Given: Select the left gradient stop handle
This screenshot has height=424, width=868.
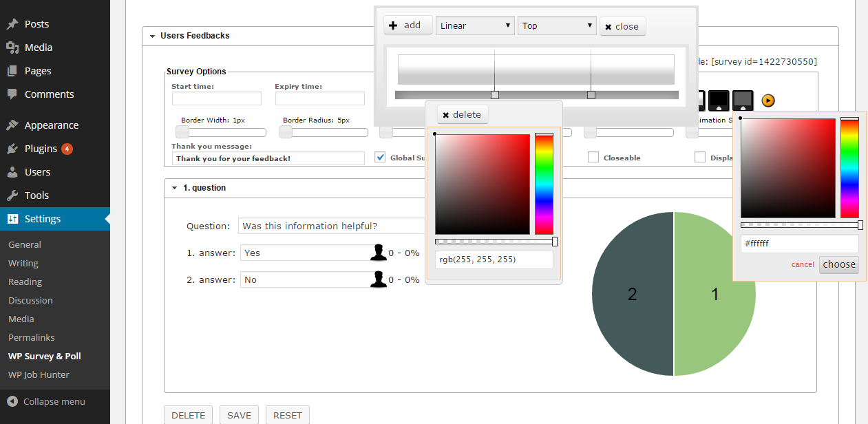Looking at the screenshot, I should coord(494,95).
